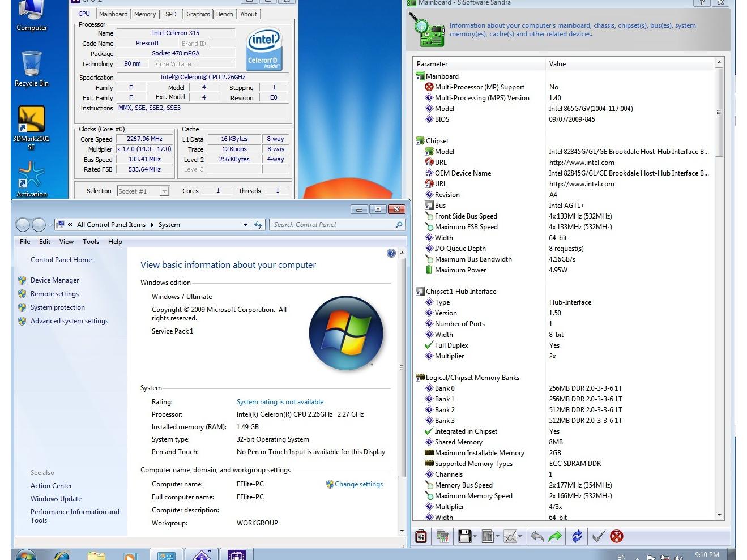Click the Windows 7 logo in System window
This screenshot has width=747, height=560.
[x=346, y=333]
